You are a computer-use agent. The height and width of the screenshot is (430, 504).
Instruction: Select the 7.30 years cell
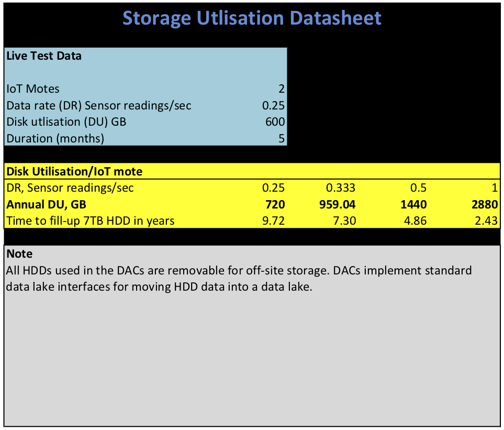tap(345, 220)
